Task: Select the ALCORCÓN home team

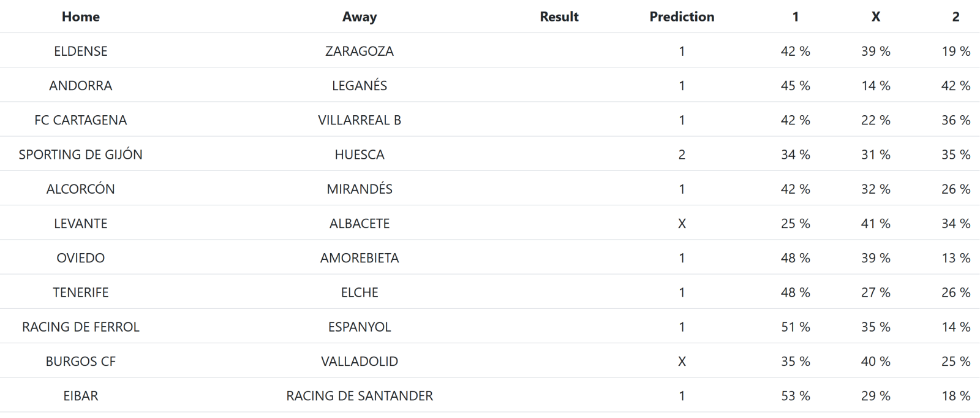Action: click(x=80, y=189)
